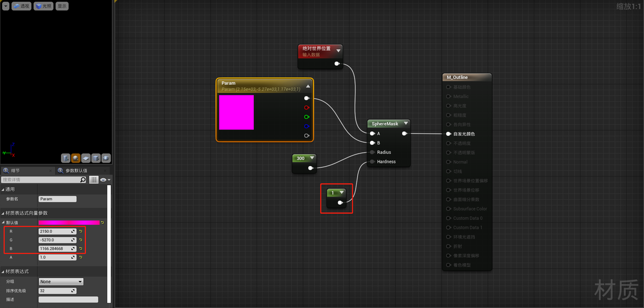Click the SphereMask Hardness input pin
Screen dimensions: 644x308
click(372, 162)
